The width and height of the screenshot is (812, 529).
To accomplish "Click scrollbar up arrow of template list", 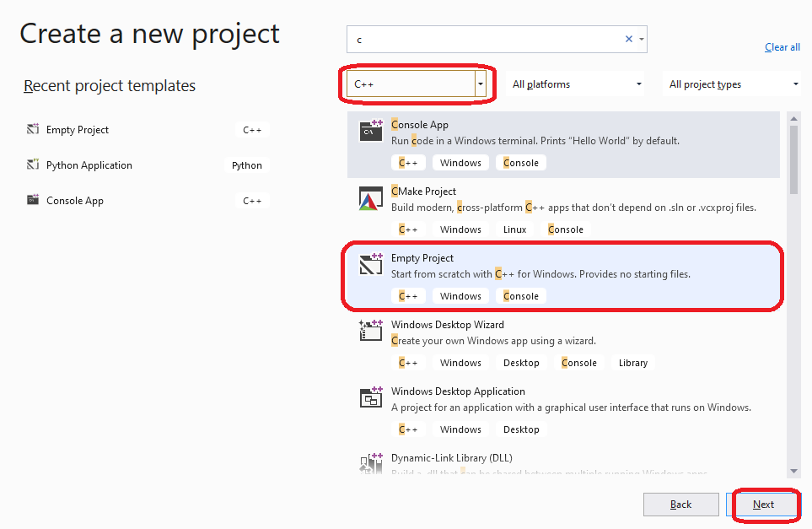I will point(794,119).
